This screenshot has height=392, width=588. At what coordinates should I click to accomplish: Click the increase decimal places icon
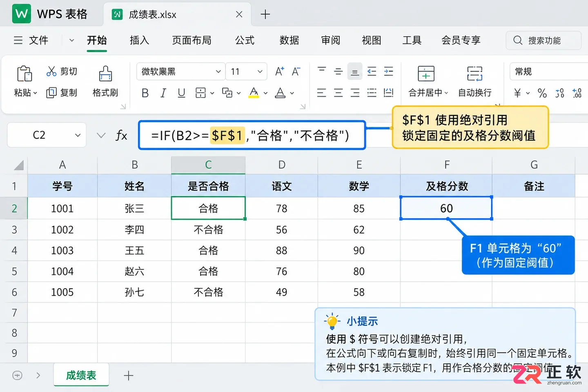click(577, 93)
